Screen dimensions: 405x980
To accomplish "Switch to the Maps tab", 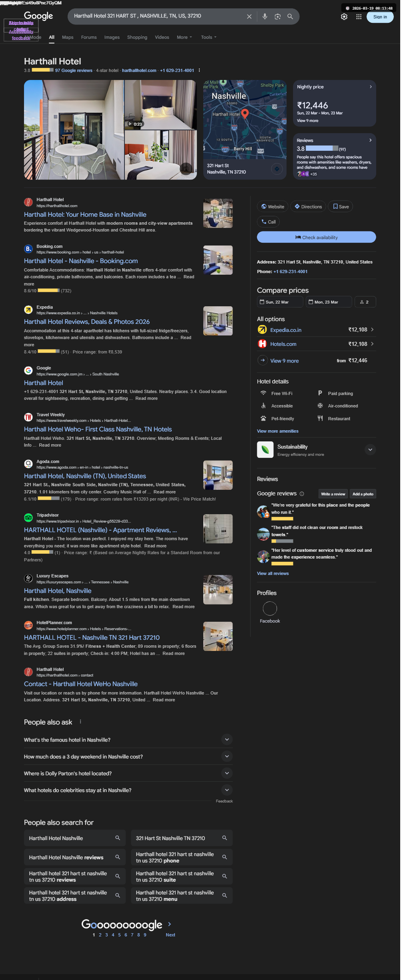I will [x=68, y=37].
